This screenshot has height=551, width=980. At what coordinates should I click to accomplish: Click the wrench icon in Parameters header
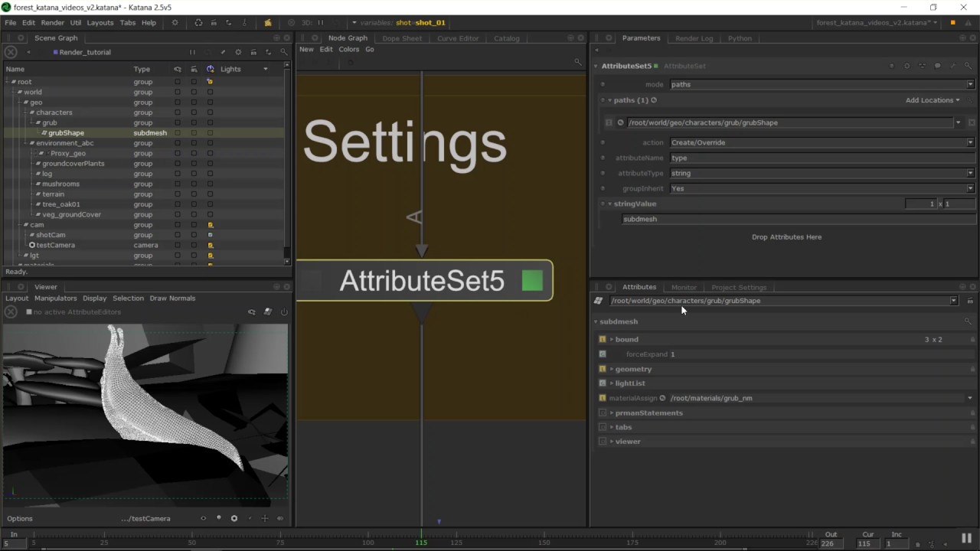tap(953, 66)
